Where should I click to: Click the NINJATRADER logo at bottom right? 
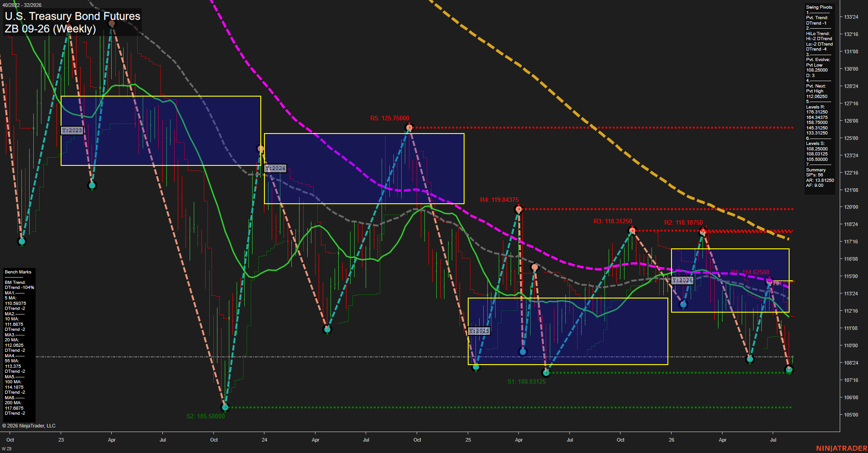[842, 448]
